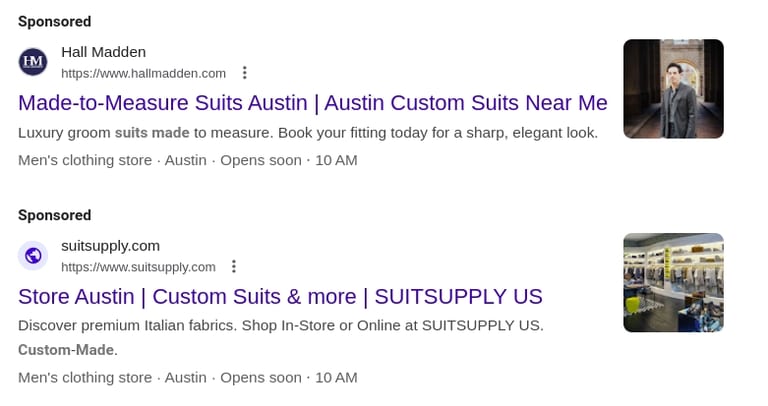Click the store hours line under Hall Madden ad

(x=188, y=160)
